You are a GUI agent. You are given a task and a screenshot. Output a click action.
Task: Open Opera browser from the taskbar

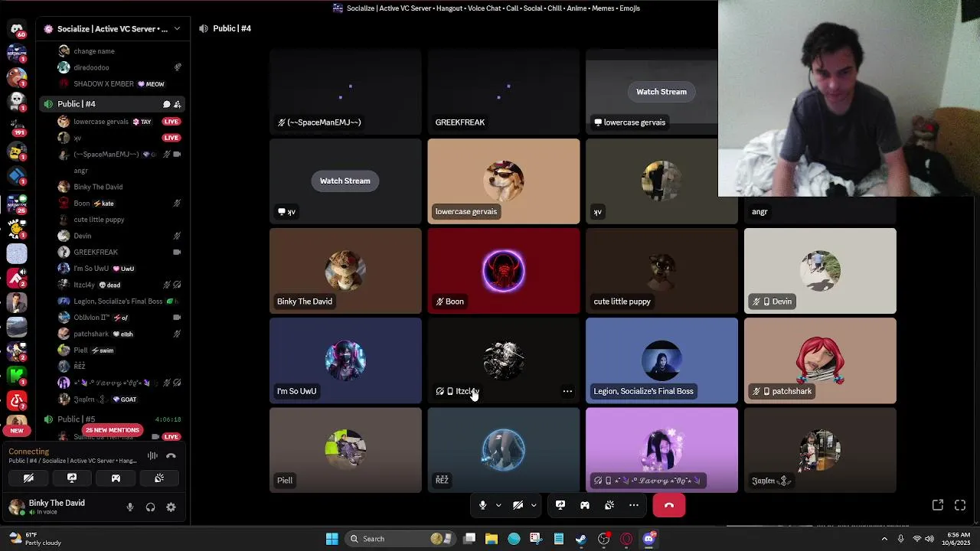[x=626, y=539]
